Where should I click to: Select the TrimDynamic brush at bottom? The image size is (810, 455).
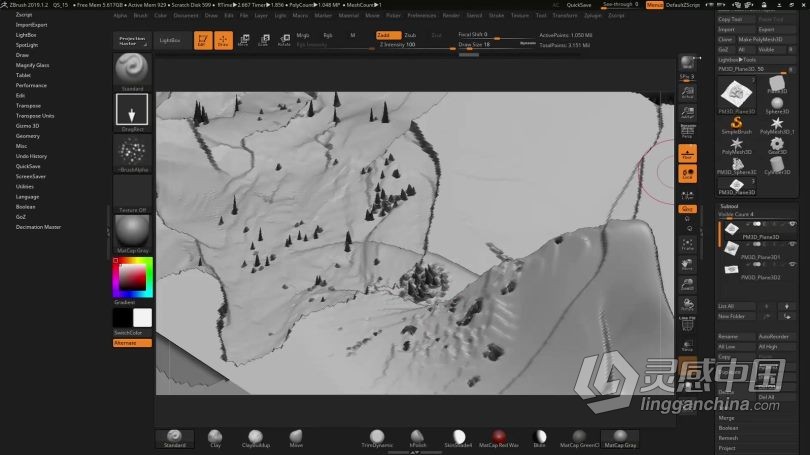[x=377, y=438]
